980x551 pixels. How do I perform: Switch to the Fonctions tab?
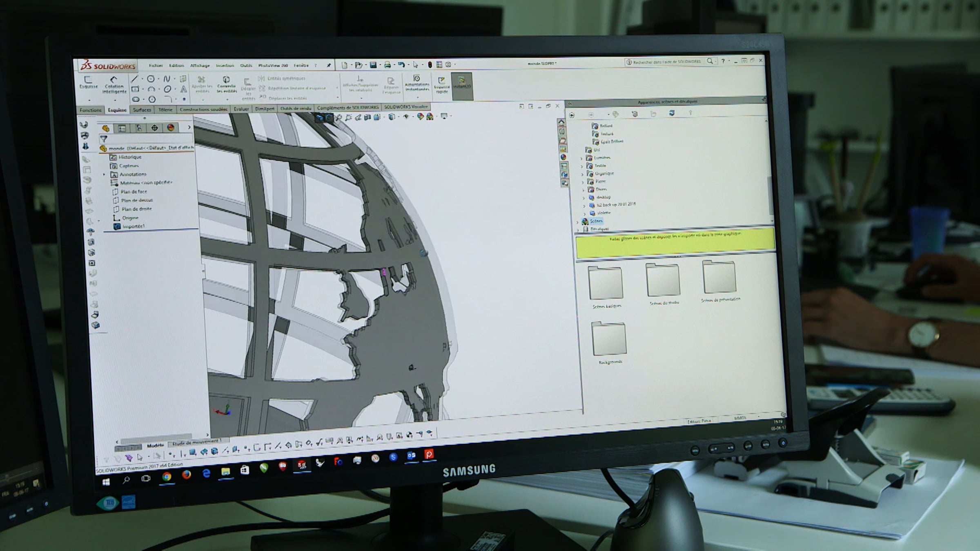click(x=91, y=110)
